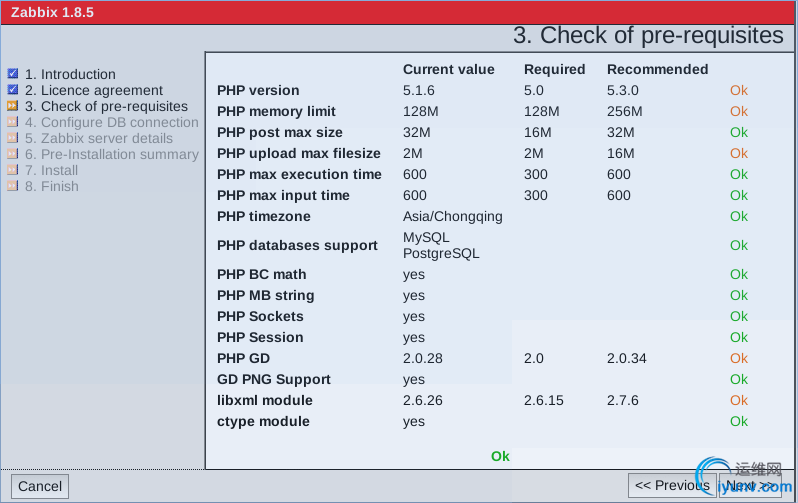
Task: Click the orange Ok status for libxml module
Action: click(738, 400)
